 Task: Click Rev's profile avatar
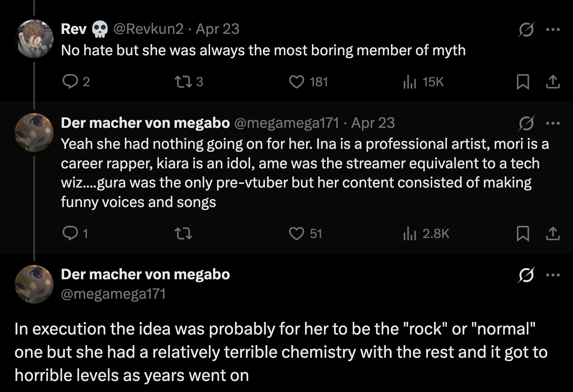point(34,39)
